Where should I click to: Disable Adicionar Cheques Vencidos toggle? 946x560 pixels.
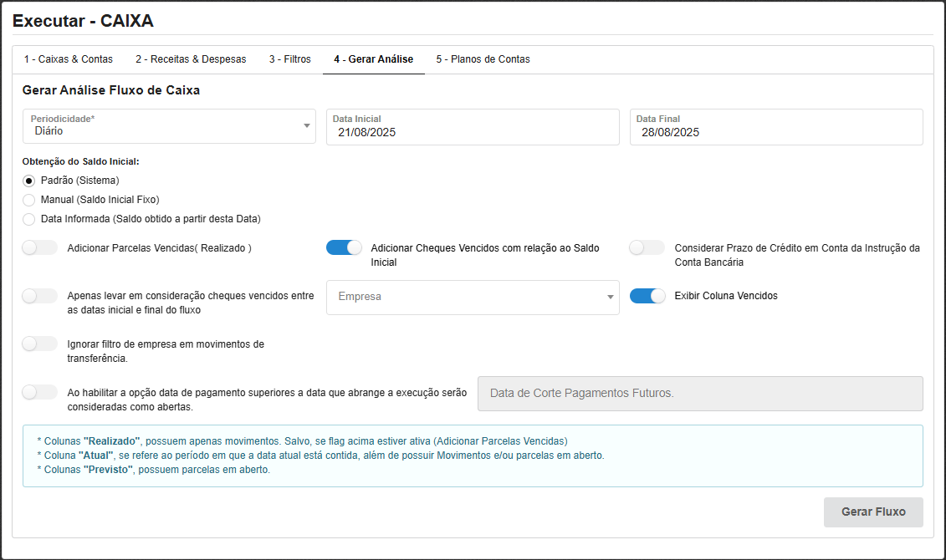[x=344, y=247]
